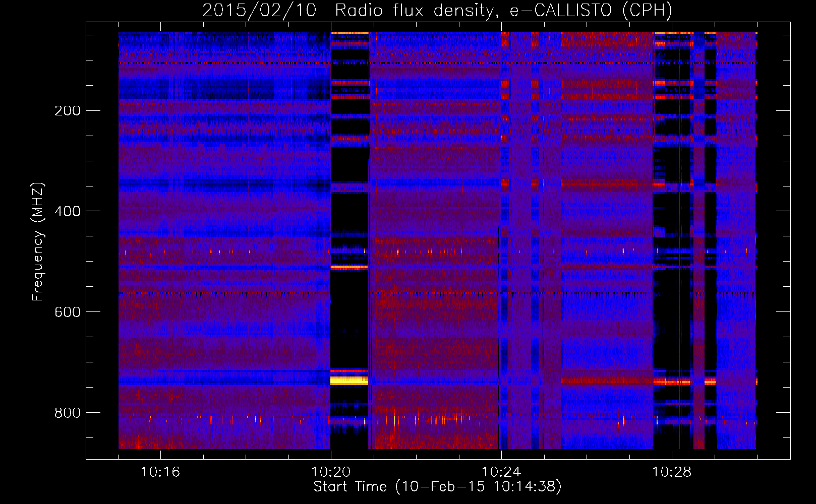Click the 600 frequency tick label
816x504 pixels.
tap(68, 312)
